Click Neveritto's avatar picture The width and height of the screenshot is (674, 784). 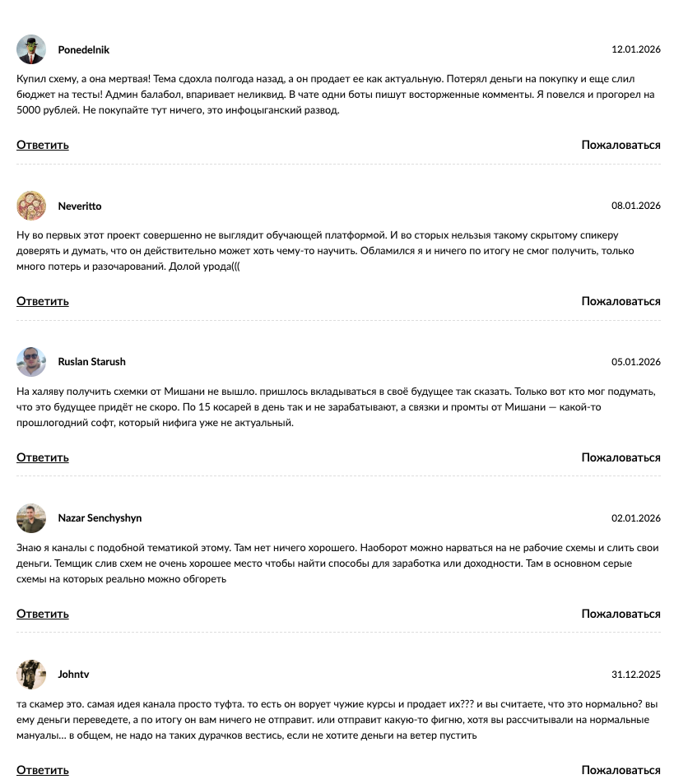pyautogui.click(x=31, y=206)
